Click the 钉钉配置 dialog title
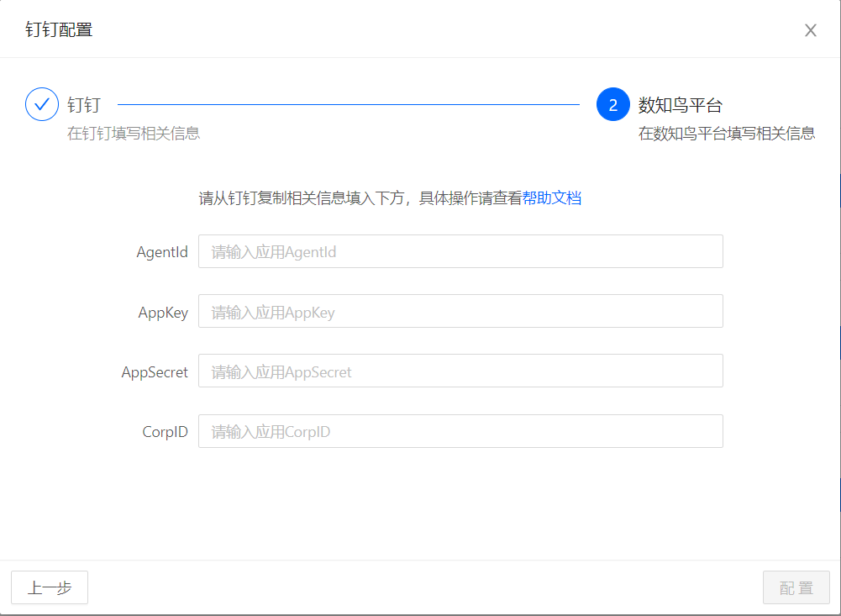841x616 pixels. click(59, 29)
